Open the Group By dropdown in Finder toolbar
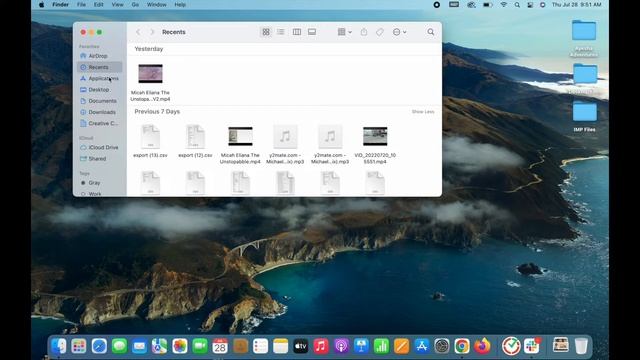Screen dimensions: 640x360 point(344,32)
